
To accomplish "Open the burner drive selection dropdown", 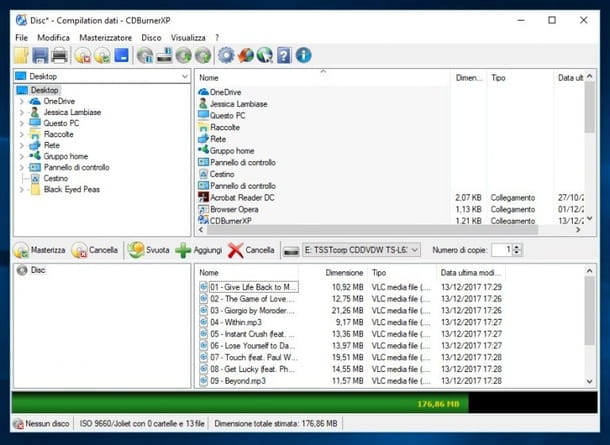I will coord(414,250).
